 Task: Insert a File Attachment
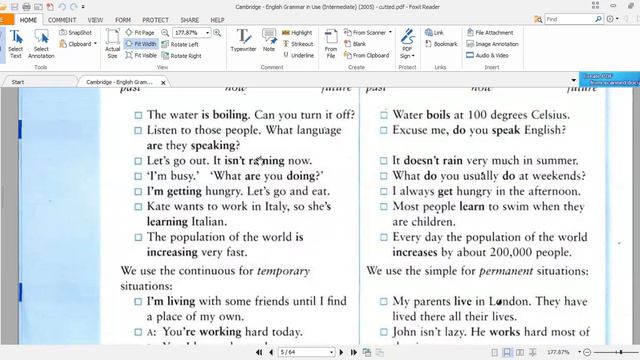(x=490, y=33)
